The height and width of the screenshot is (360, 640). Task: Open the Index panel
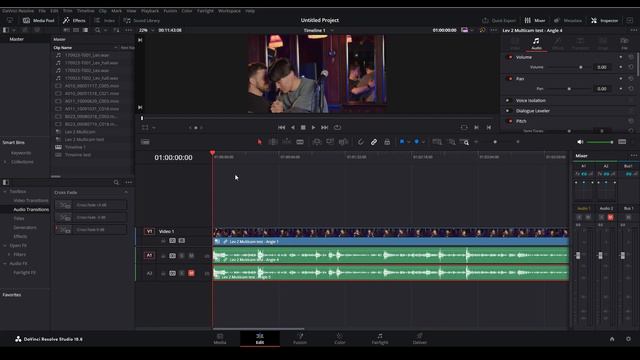[x=105, y=20]
